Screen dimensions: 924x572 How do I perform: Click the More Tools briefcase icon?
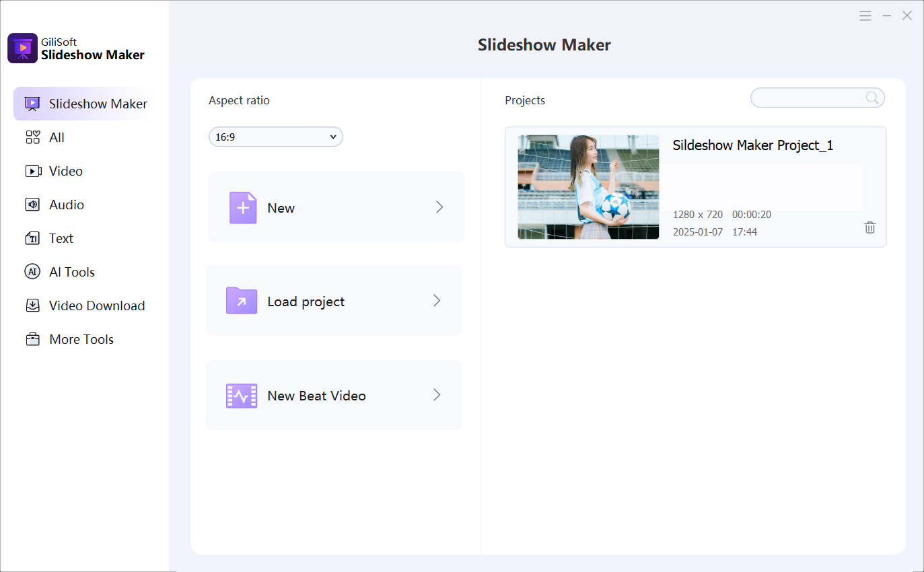[x=32, y=339]
